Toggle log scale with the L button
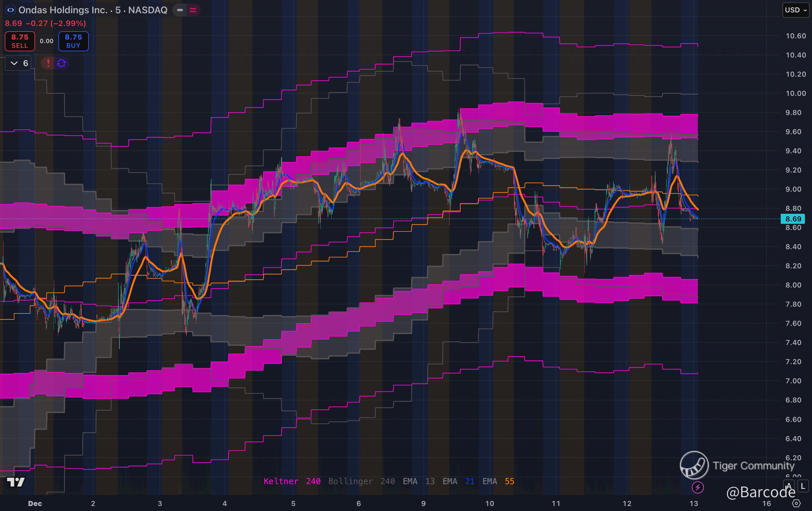The height and width of the screenshot is (511, 812). pos(803,486)
